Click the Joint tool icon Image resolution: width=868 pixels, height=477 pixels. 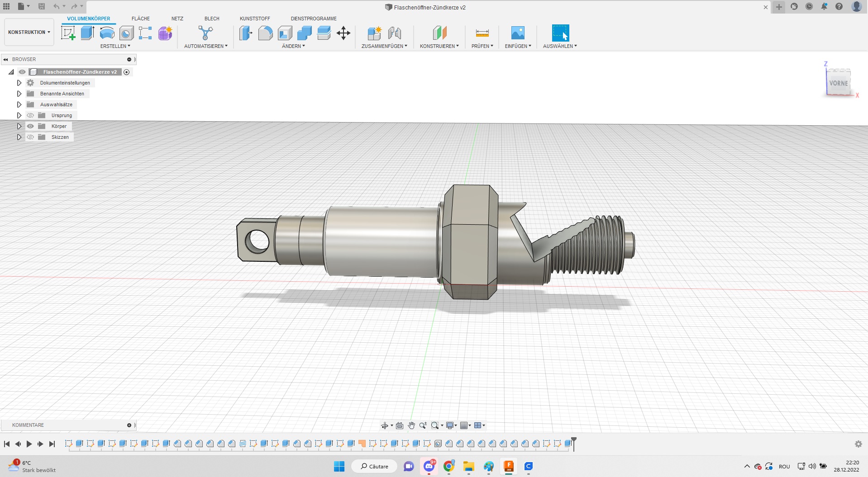tap(394, 33)
